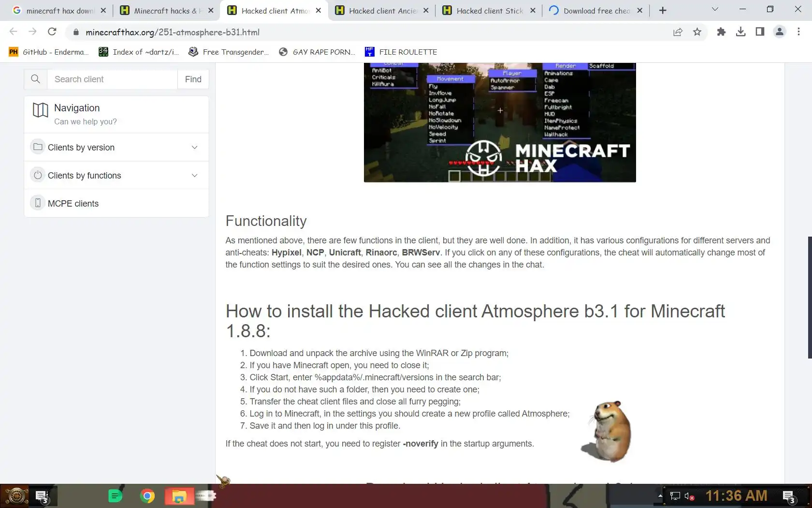
Task: Close the 'Download free chea' loading tab
Action: coord(640,10)
